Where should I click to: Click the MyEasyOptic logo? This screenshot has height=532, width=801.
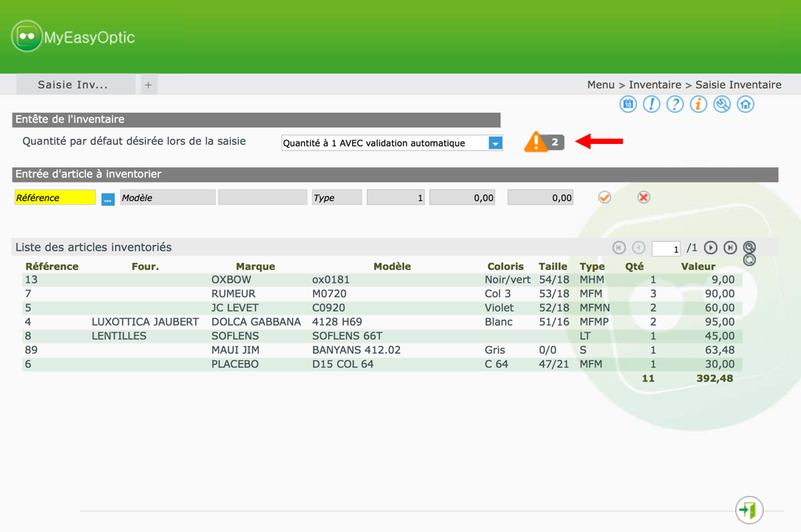73,37
